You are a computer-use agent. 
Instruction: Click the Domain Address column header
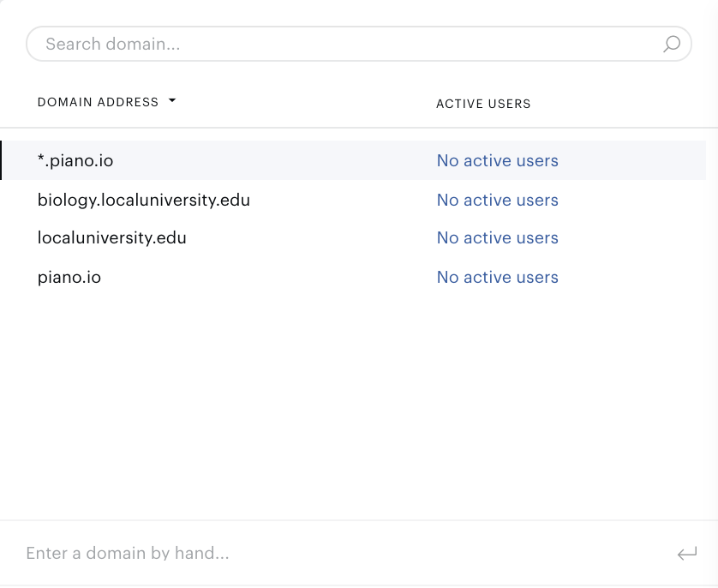point(98,102)
